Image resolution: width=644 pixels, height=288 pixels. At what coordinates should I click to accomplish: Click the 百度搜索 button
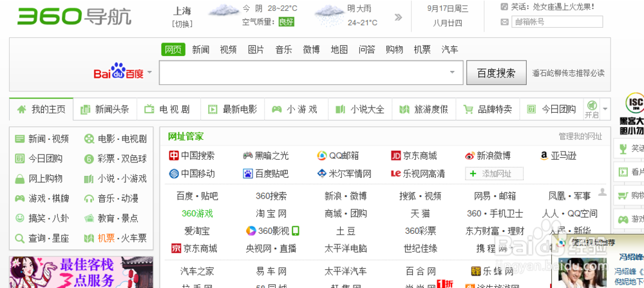496,73
